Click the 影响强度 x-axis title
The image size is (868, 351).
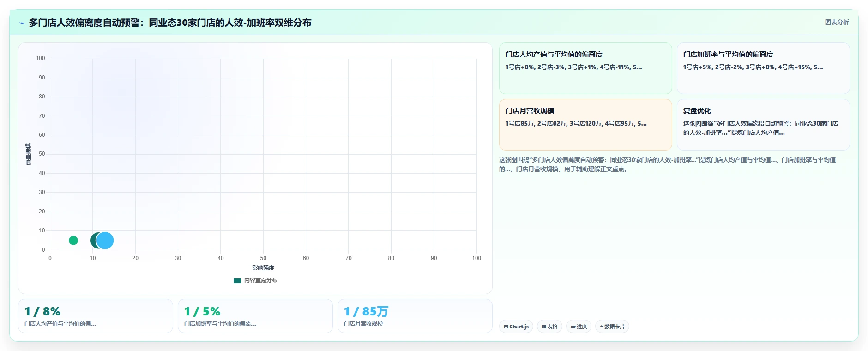(263, 268)
